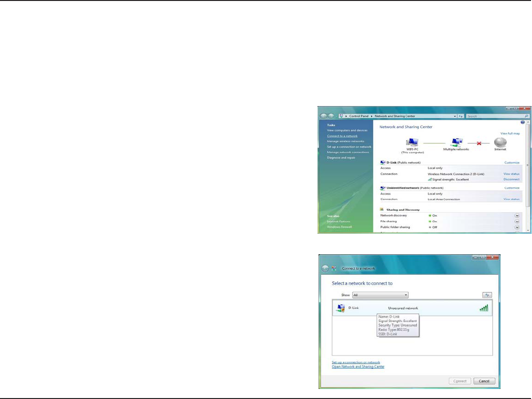532x399 pixels.
Task: Expand the Public folder sharing section
Action: click(517, 227)
